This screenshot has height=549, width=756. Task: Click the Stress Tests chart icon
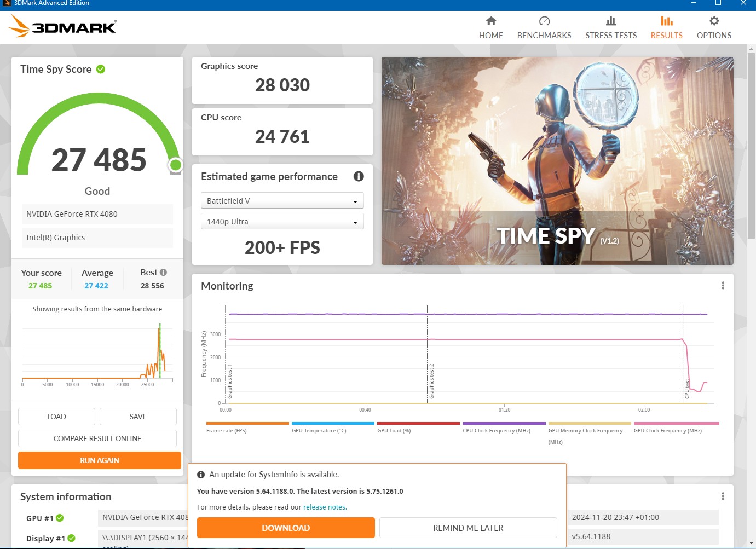point(611,21)
